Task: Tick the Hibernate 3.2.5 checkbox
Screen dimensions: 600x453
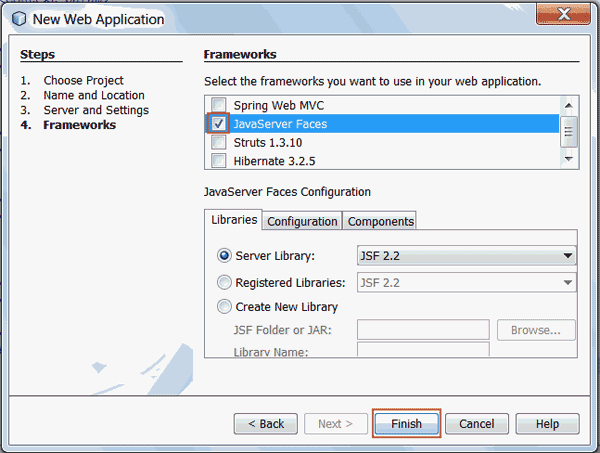Action: click(218, 161)
